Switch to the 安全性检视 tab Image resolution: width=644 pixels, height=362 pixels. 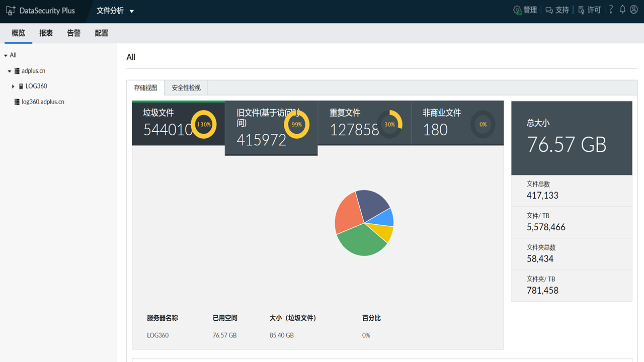click(x=186, y=87)
